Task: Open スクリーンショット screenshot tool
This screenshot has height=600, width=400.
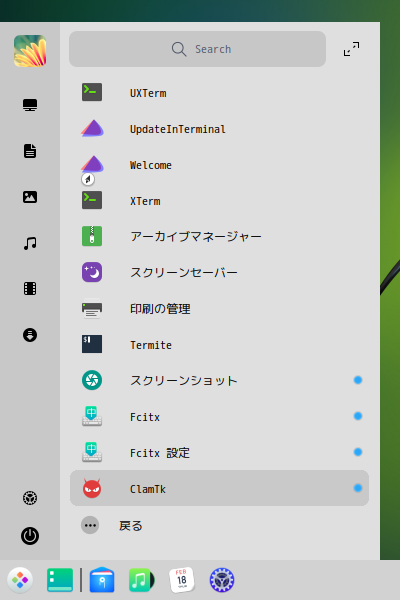Action: (219, 380)
